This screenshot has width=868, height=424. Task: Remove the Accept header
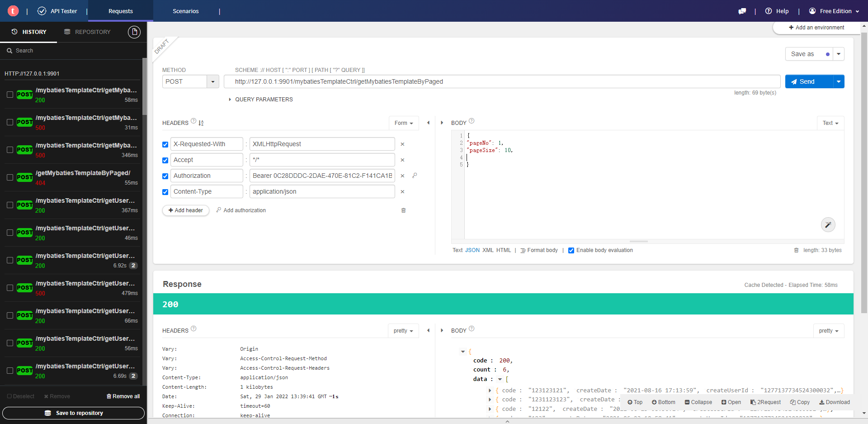pyautogui.click(x=402, y=160)
